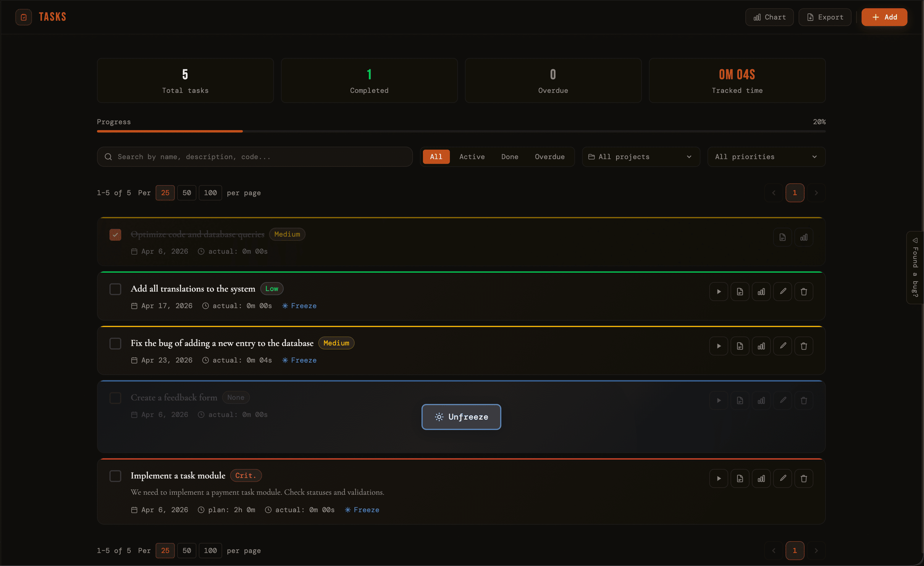Click the Tracked time stat card
Screen dimensions: 924x566
pos(737,80)
